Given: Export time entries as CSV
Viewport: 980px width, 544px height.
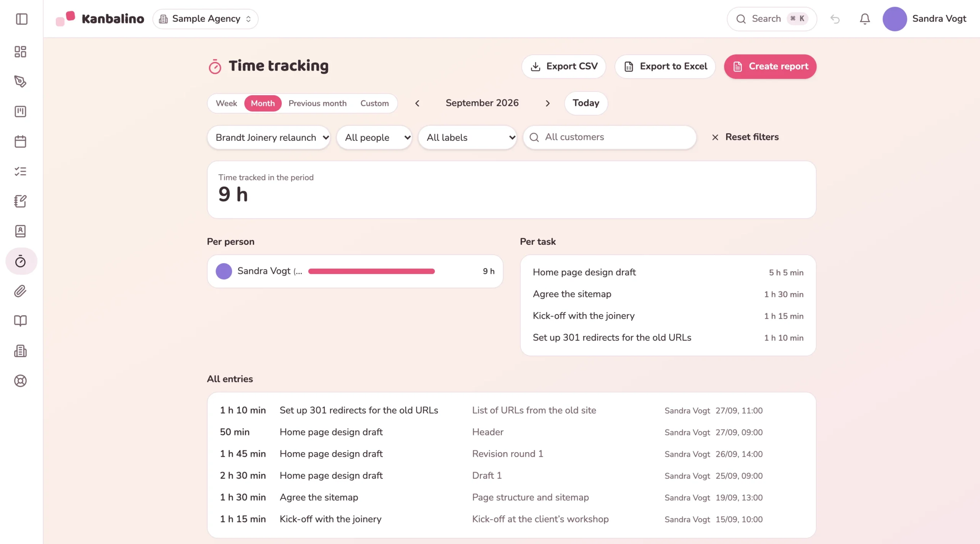Looking at the screenshot, I should (563, 67).
